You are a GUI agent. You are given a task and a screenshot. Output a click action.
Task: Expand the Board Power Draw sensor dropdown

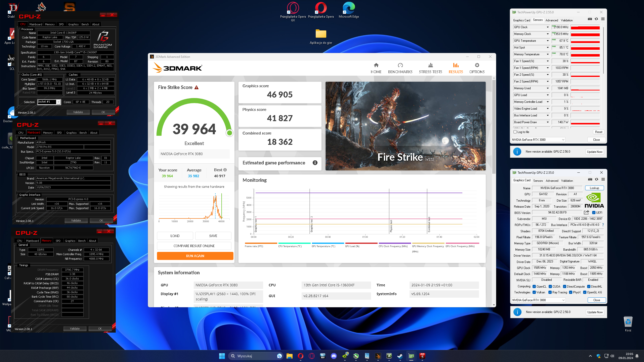pyautogui.click(x=548, y=122)
